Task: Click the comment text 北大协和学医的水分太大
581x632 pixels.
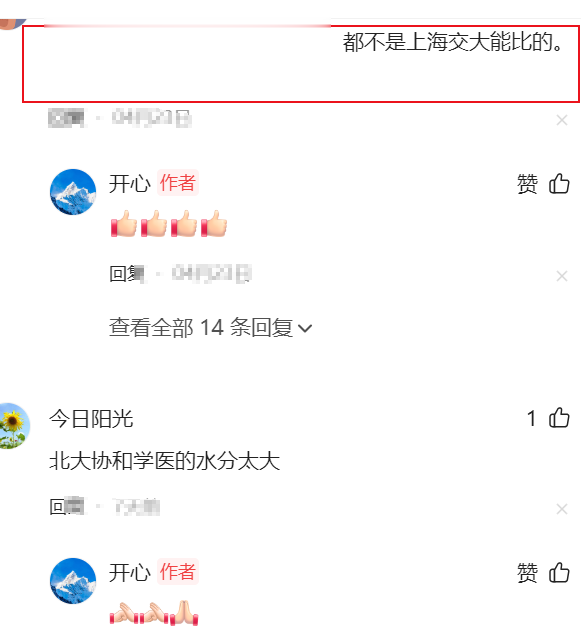Action: 165,461
